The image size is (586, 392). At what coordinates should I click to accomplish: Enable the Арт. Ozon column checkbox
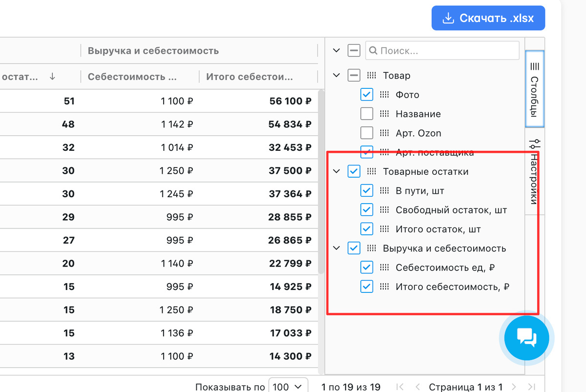366,133
